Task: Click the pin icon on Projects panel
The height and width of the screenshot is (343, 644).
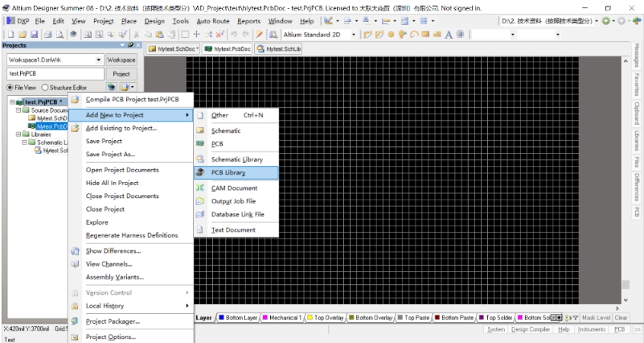Action: [131, 45]
